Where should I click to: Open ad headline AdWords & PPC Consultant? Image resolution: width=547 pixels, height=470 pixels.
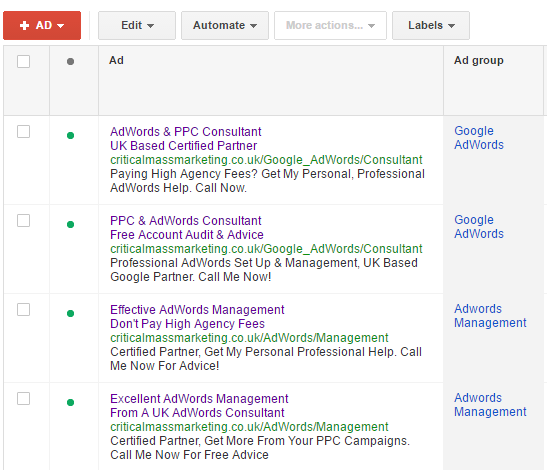coord(186,132)
